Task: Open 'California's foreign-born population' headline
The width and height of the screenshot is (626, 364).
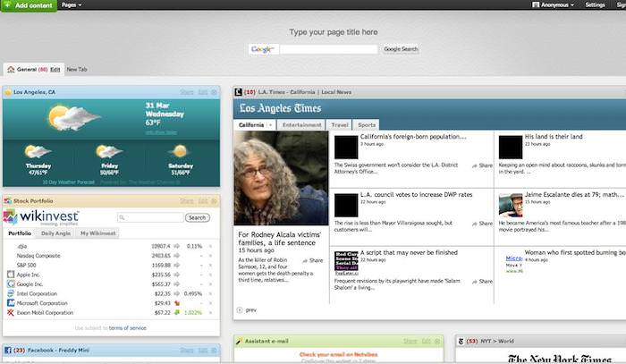Action: [413, 137]
